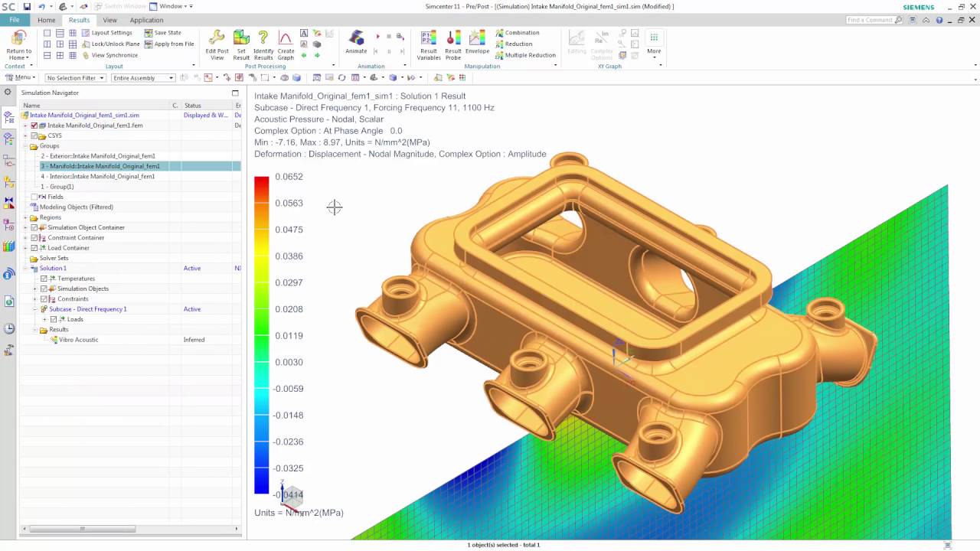Toggle Simulation Object Container checkbox
The image size is (980, 551).
click(x=34, y=227)
